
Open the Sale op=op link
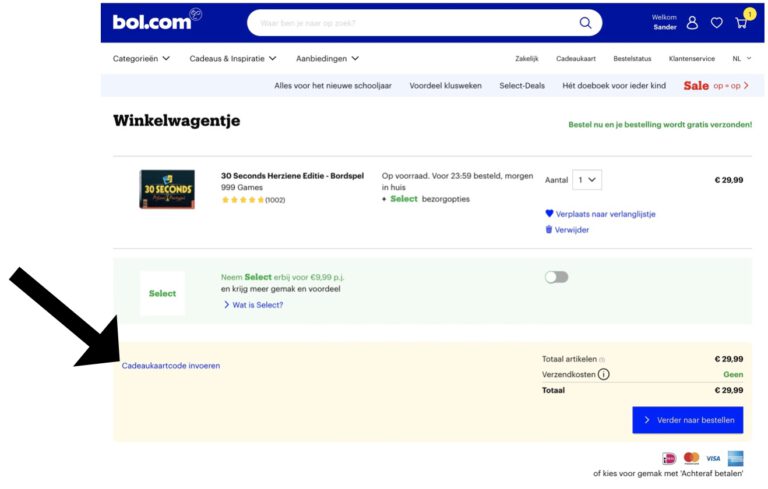716,85
